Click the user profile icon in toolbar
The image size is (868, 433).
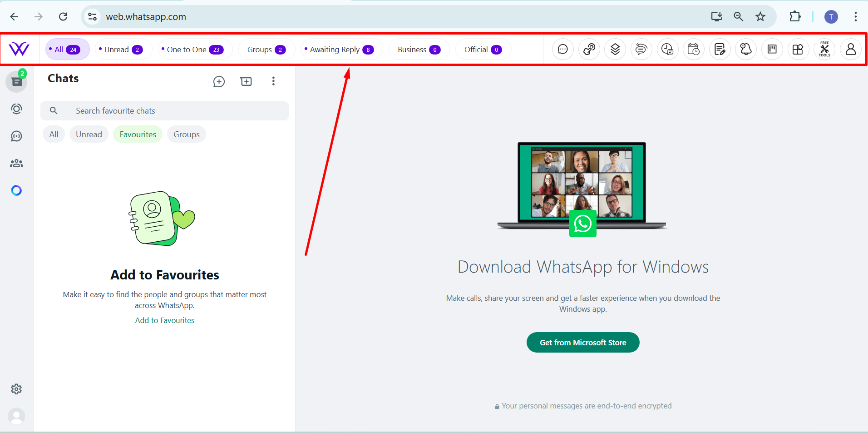coord(851,49)
